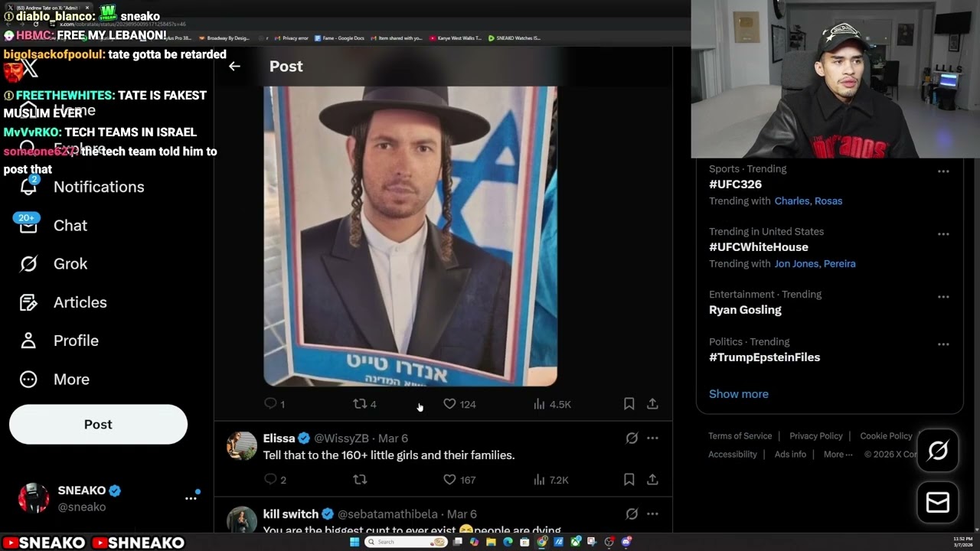Bookmark the image post

[x=629, y=403]
